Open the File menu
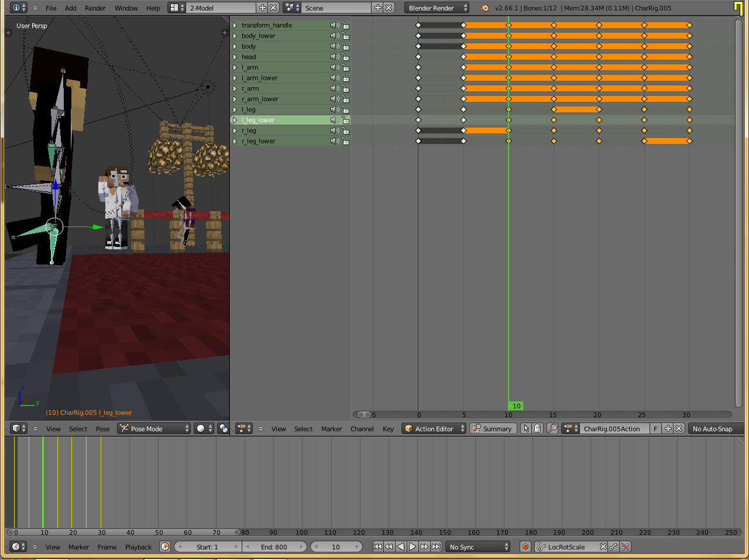Viewport: 749px width, 560px height. [51, 8]
